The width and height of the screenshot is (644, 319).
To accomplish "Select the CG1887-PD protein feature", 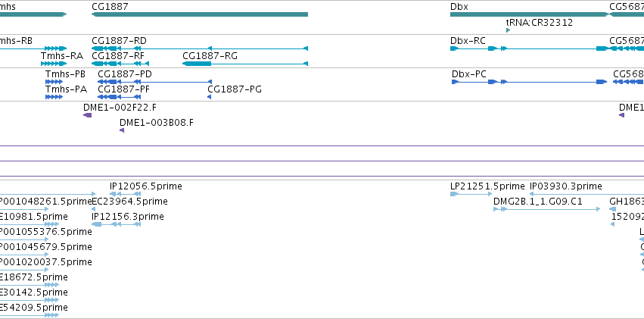I will 154,82.
